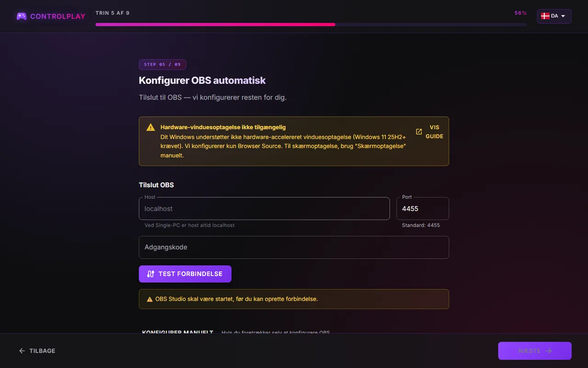
Task: Open the DA language dropdown
Action: pyautogui.click(x=554, y=16)
